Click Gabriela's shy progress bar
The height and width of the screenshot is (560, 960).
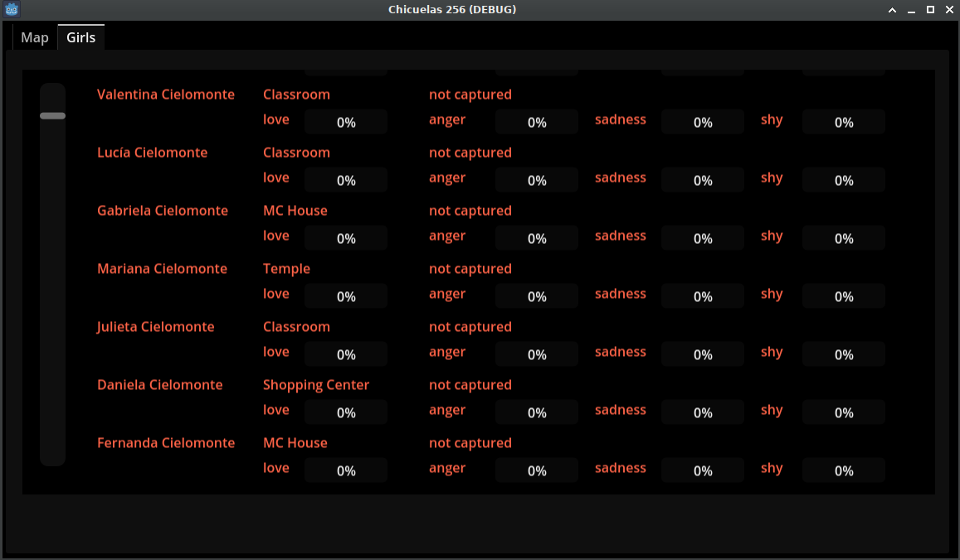pyautogui.click(x=844, y=238)
